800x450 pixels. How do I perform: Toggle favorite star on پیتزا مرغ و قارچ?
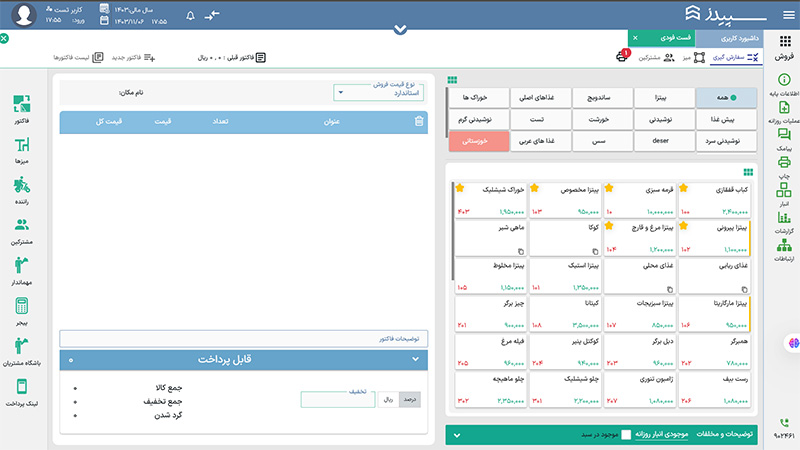(609, 226)
